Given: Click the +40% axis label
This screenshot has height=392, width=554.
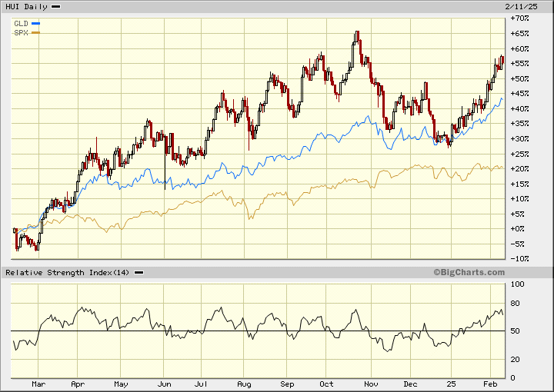Looking at the screenshot, I should click(x=519, y=108).
